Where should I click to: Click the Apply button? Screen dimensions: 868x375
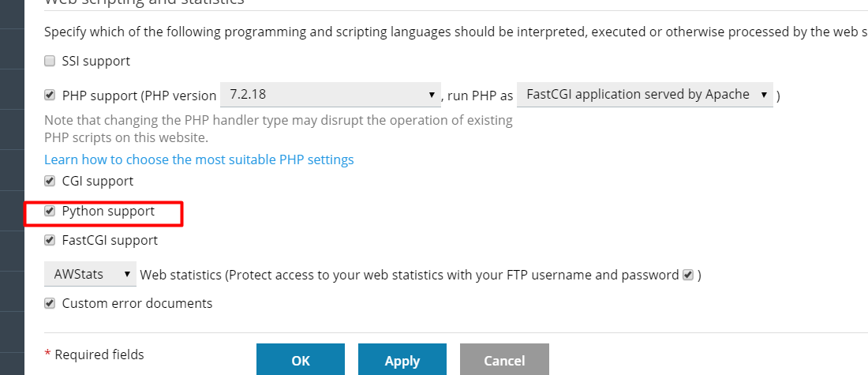click(402, 360)
